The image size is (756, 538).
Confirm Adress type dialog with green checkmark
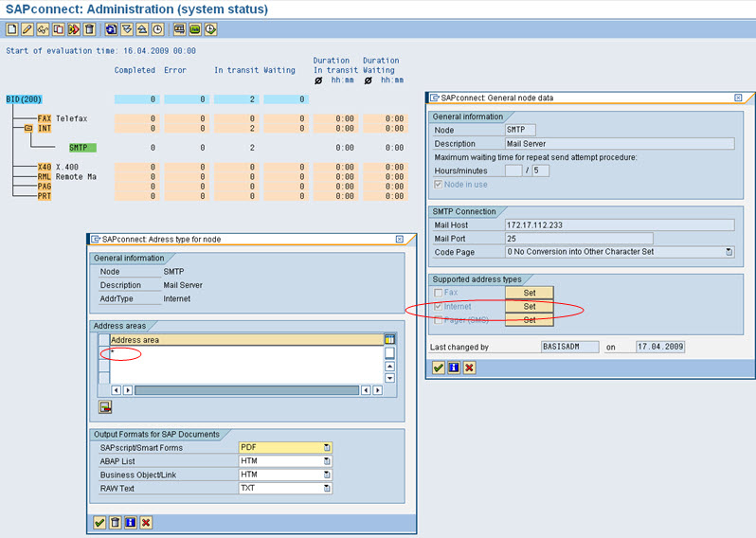(x=99, y=523)
